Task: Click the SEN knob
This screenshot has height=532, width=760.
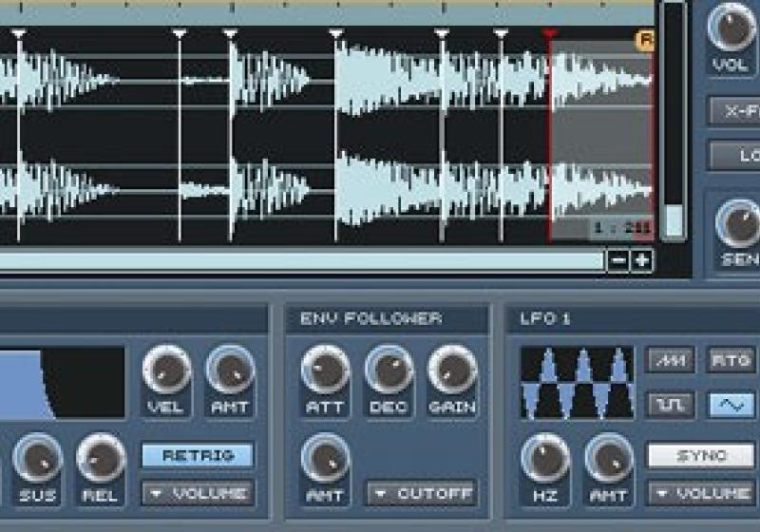Action: coord(738,224)
